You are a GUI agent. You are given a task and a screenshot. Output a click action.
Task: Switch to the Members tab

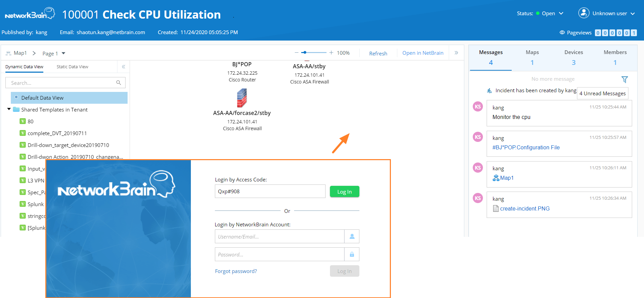pyautogui.click(x=615, y=57)
